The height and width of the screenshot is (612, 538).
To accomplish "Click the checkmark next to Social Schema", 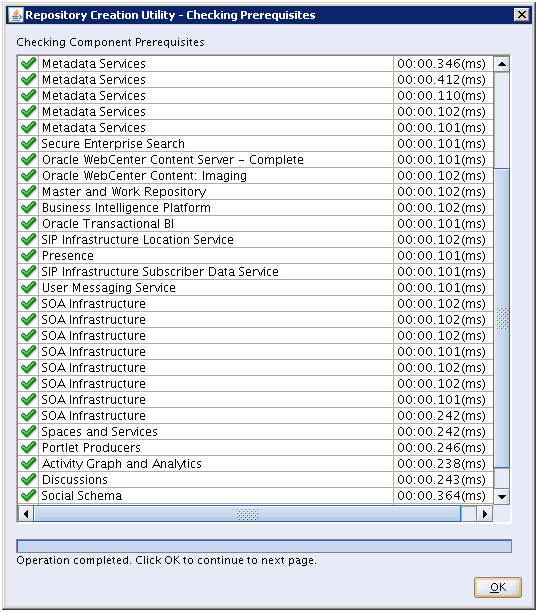I will pos(29,496).
